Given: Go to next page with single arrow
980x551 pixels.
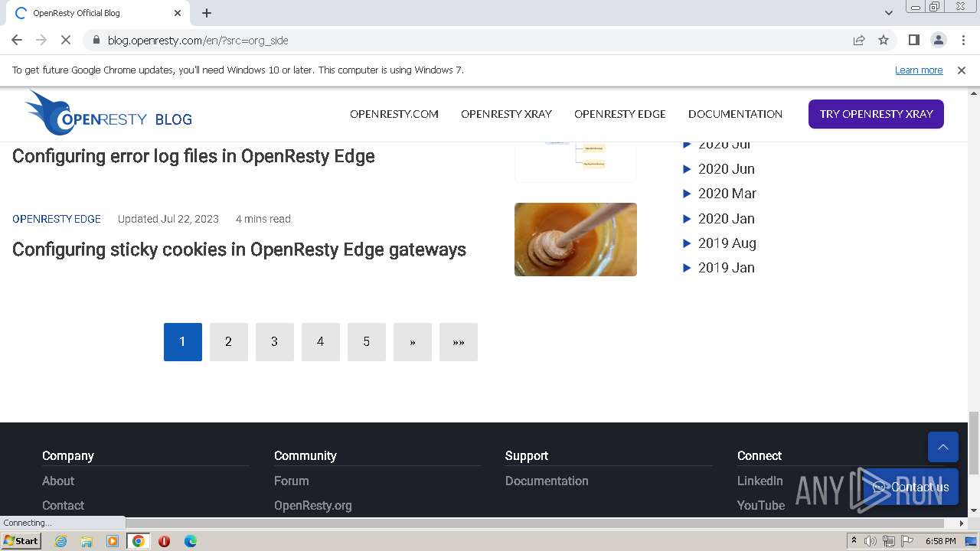Looking at the screenshot, I should click(413, 342).
